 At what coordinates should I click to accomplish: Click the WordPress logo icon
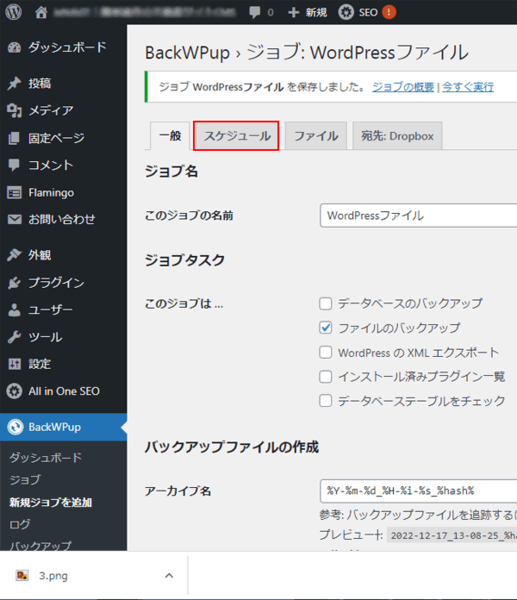14,12
